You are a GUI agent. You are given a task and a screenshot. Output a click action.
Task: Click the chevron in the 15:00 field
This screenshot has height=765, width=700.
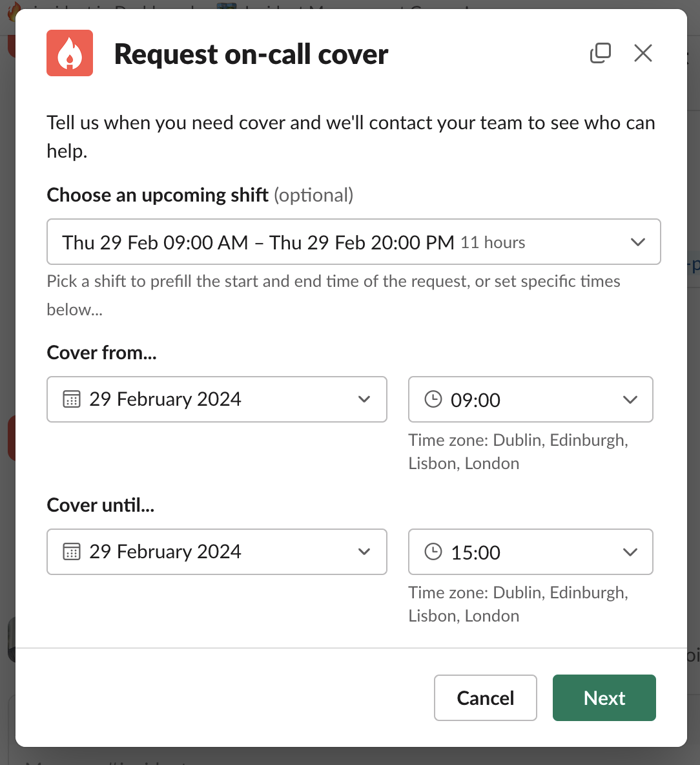[x=630, y=552]
